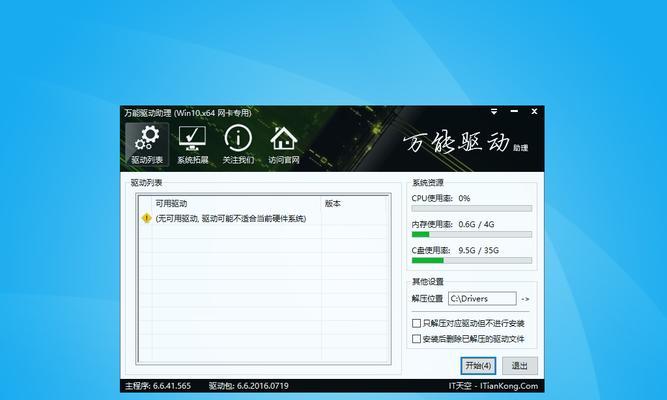Click the IT天空 - ITianKong.Com link

(493, 386)
